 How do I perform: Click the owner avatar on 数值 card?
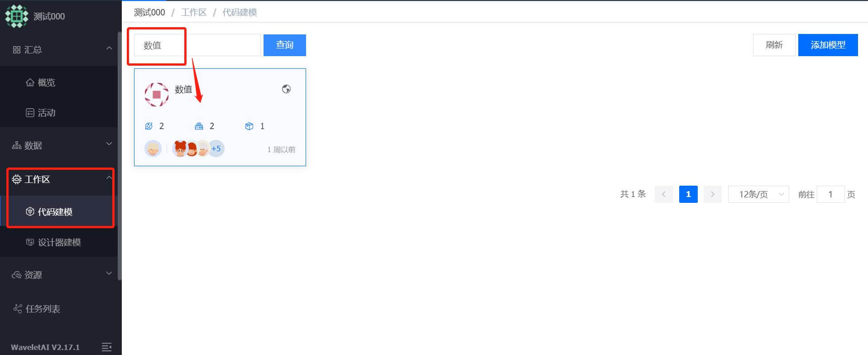(153, 149)
